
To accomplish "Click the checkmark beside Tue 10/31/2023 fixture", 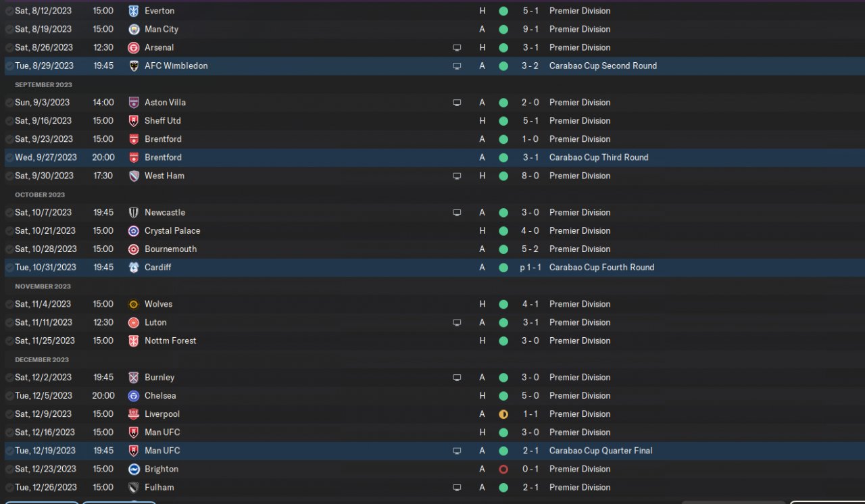I will tap(9, 268).
